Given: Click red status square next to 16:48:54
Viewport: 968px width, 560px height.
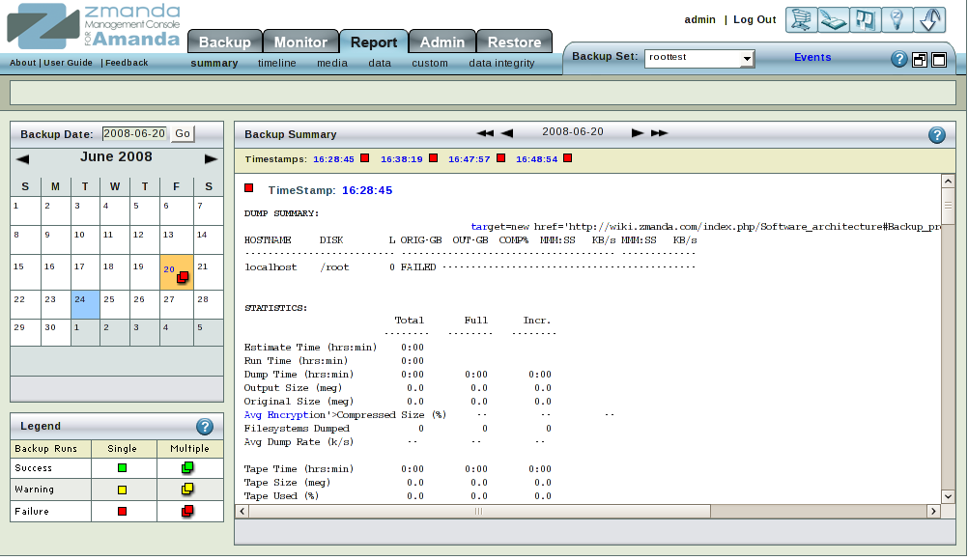Looking at the screenshot, I should [568, 158].
